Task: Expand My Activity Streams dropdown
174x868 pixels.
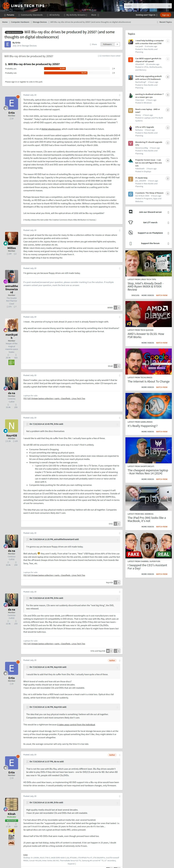Action: tap(76, 15)
